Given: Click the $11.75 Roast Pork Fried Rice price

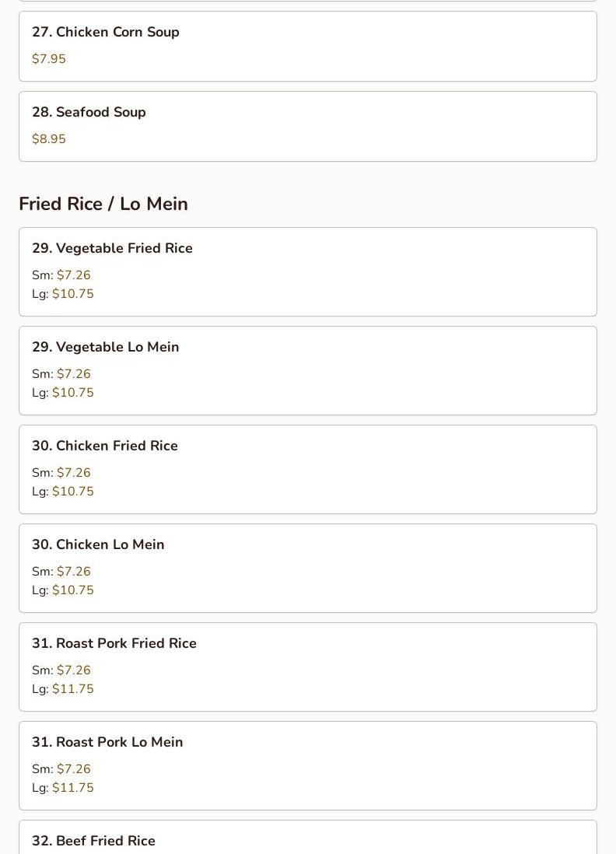Looking at the screenshot, I should coord(72,689).
